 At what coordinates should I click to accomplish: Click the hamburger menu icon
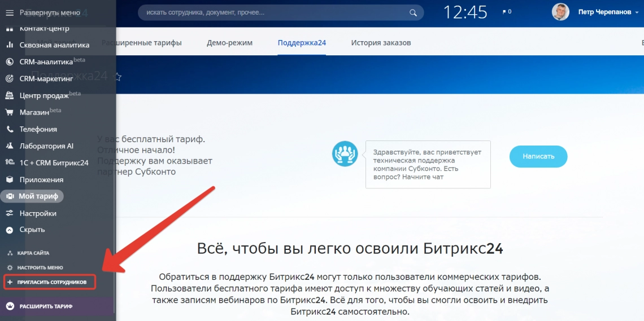[10, 13]
